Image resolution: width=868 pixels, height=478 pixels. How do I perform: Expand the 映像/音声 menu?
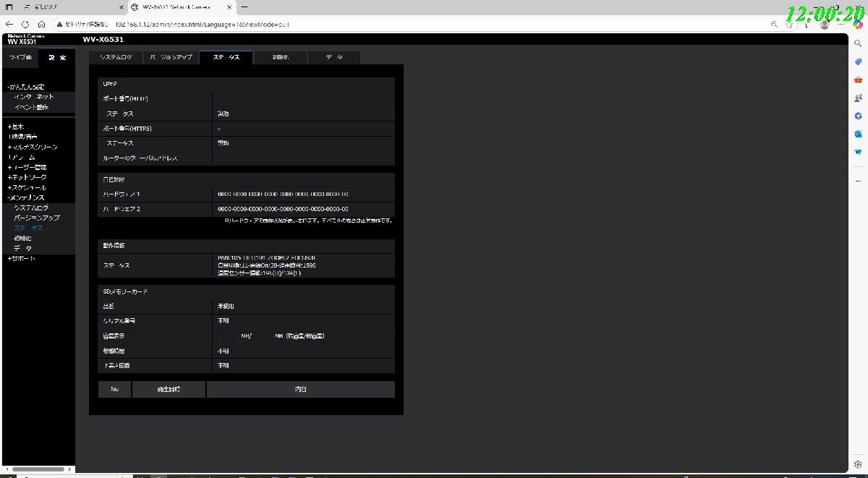pos(22,137)
